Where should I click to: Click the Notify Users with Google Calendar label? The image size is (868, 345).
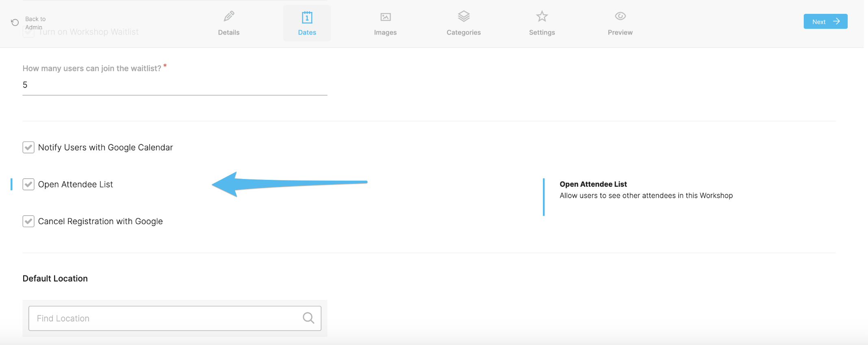coord(105,147)
